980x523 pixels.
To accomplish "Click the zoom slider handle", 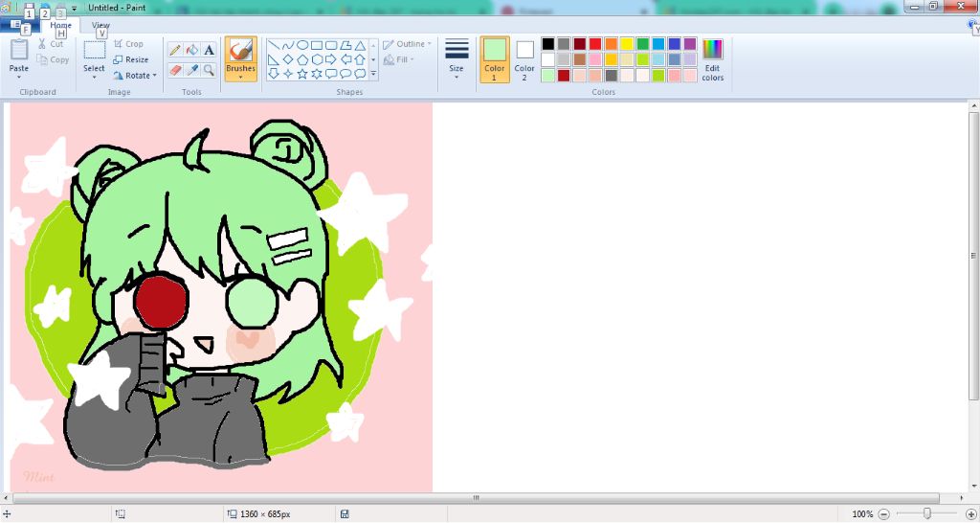I will pos(927,513).
